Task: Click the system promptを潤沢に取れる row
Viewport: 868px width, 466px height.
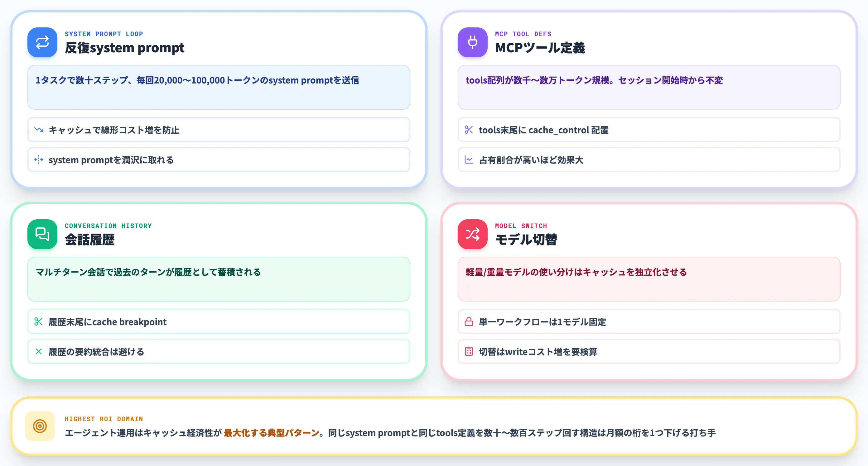Action: [x=219, y=159]
